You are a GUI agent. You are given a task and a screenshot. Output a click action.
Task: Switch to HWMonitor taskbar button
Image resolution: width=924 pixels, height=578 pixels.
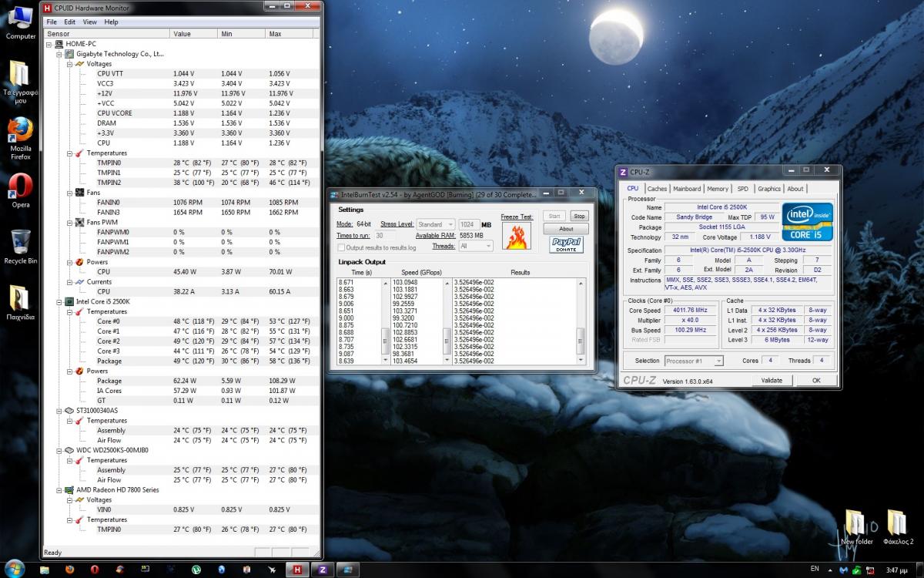coord(296,570)
